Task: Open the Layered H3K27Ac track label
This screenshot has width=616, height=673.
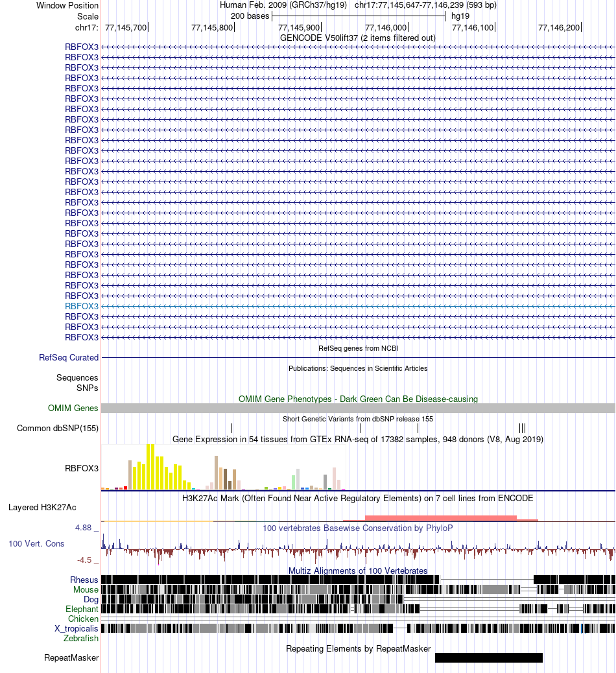Action: pyautogui.click(x=43, y=507)
